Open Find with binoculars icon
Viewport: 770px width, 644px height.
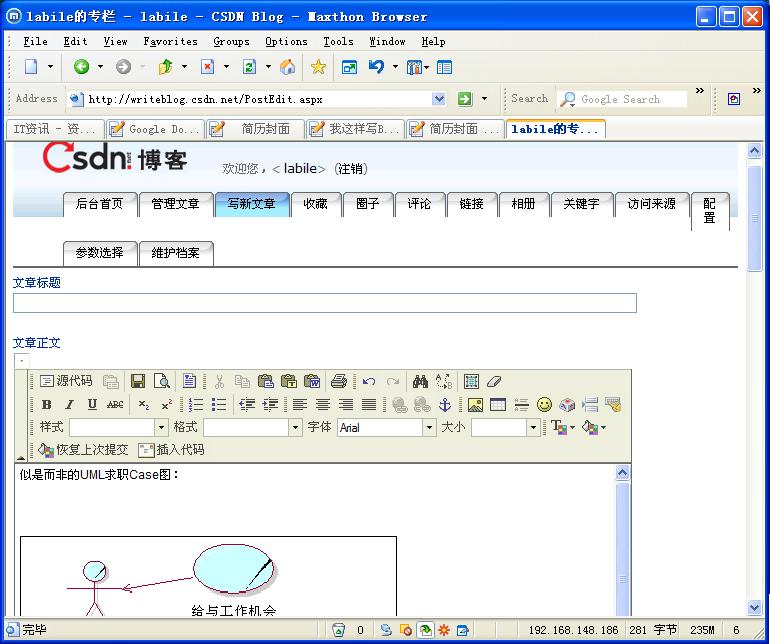(420, 381)
